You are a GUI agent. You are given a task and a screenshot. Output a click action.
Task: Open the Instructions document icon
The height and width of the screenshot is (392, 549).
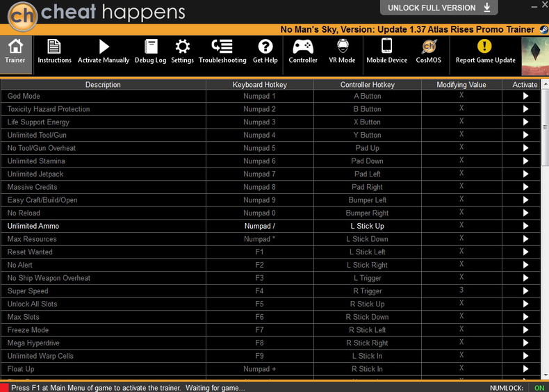(54, 47)
